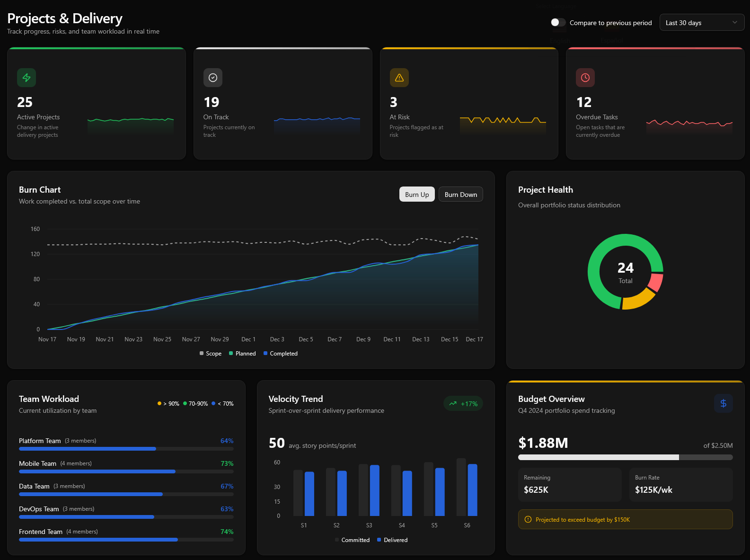The image size is (750, 560).
Task: Click the S4 sprint axis label
Action: pos(402,525)
